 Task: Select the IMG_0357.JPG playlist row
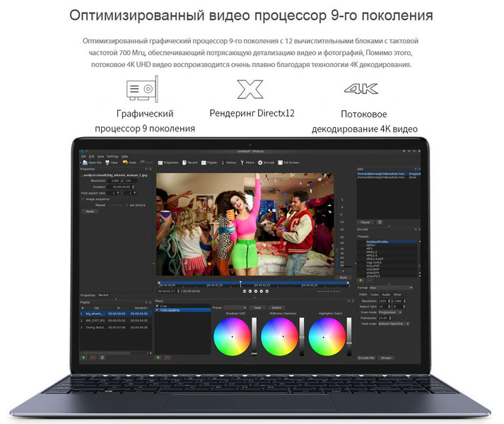pos(115,321)
